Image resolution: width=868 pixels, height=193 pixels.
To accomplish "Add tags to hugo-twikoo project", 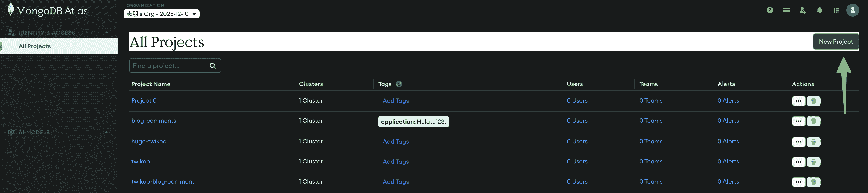I will click(393, 142).
